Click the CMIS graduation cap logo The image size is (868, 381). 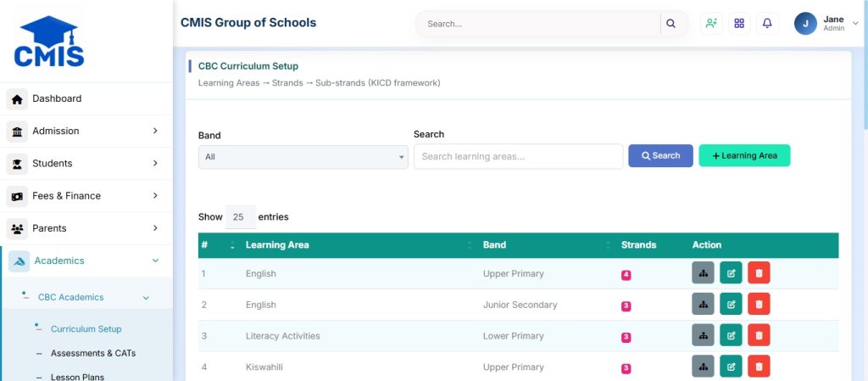(49, 41)
